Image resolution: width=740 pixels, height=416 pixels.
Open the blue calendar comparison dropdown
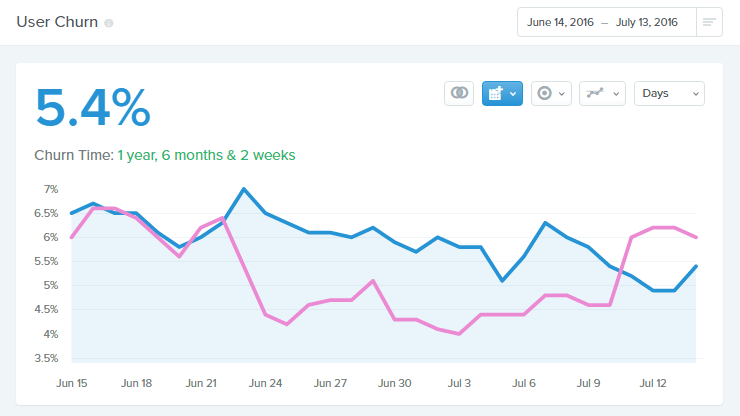point(502,93)
